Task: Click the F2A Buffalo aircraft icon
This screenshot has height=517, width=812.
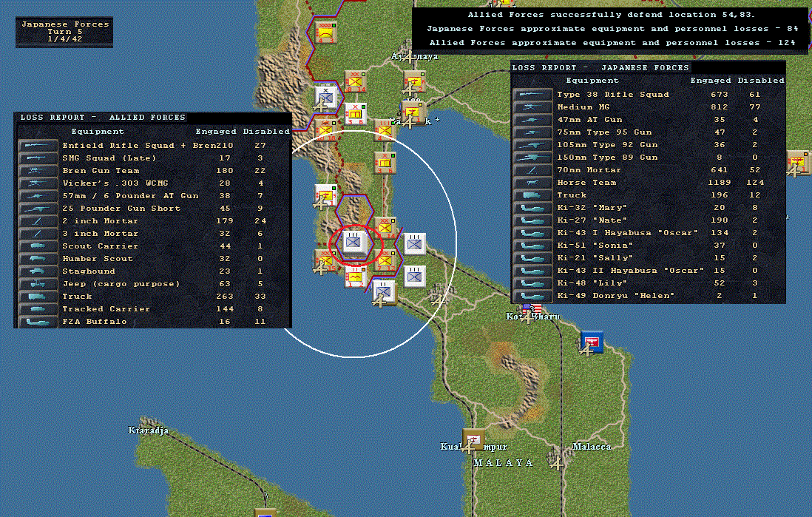Action: (38, 322)
